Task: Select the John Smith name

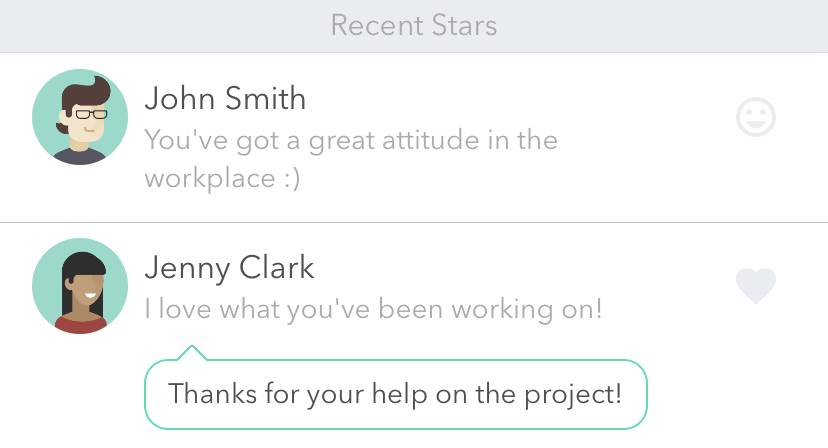Action: 225,99
